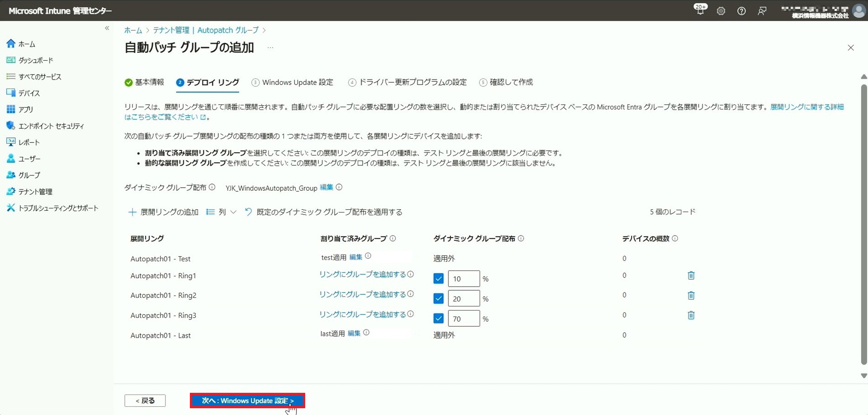Click the グループ sidebar icon
868x415 pixels.
(11, 175)
